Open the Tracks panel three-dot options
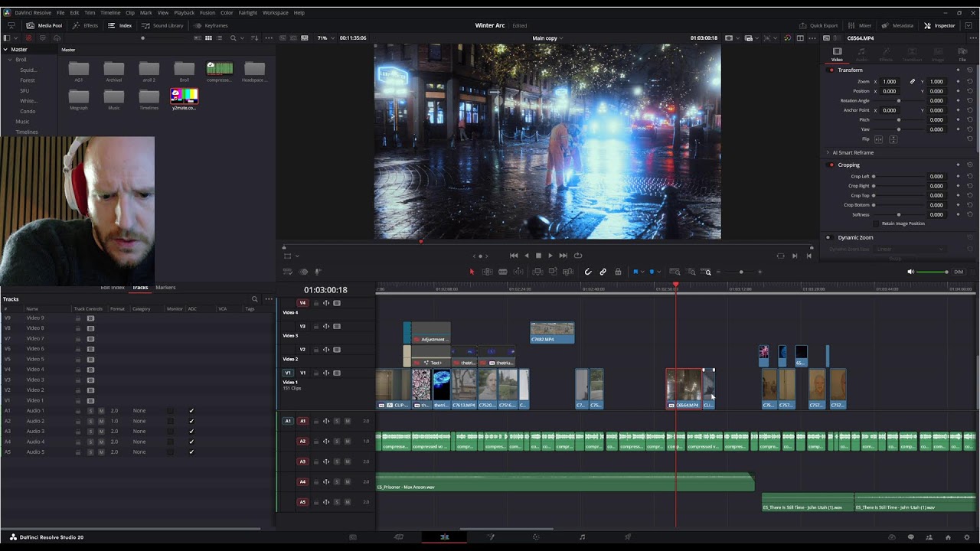The width and height of the screenshot is (980, 551). tap(269, 299)
